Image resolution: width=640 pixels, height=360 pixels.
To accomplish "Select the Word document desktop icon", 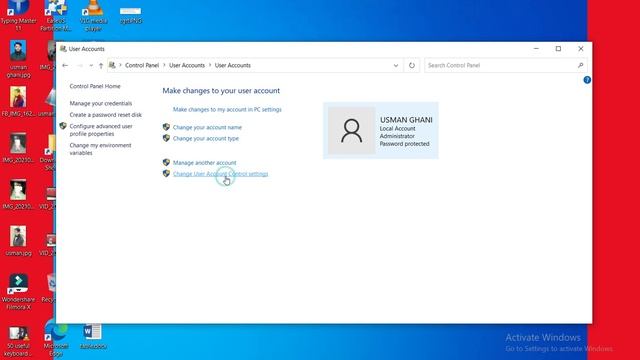I will coord(93,337).
